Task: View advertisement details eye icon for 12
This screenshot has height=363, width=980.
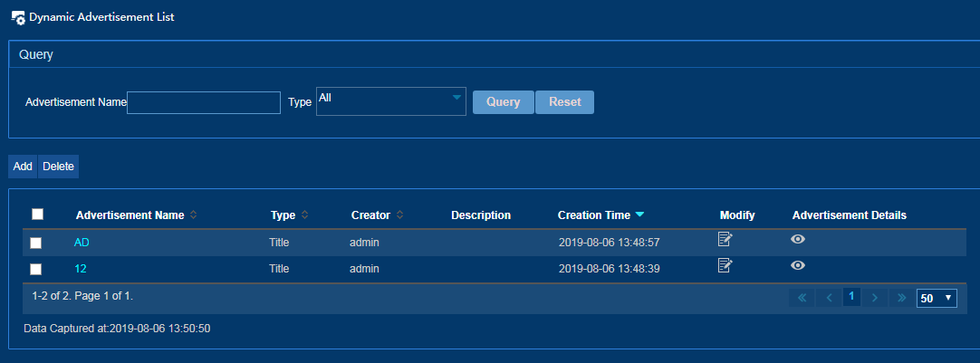Action: 798,265
